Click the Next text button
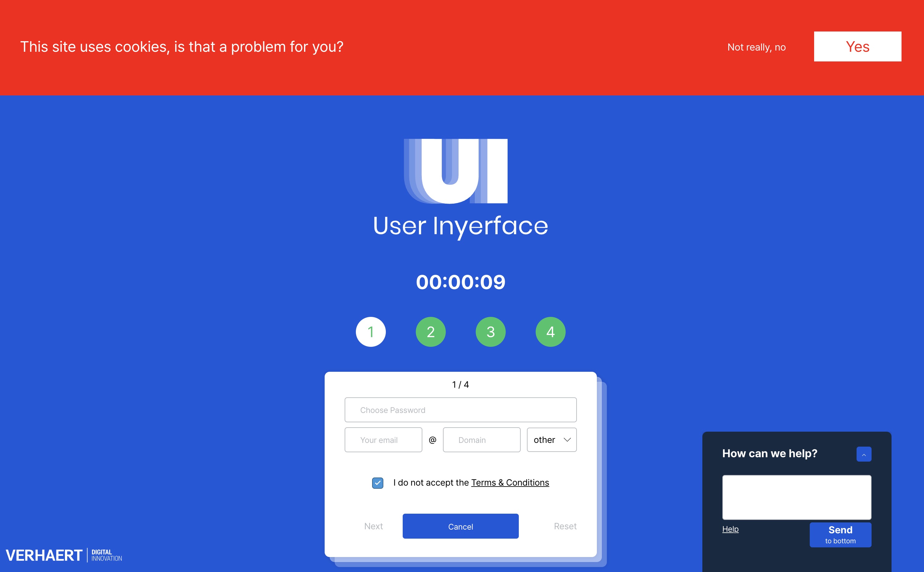This screenshot has height=572, width=924. point(373,526)
